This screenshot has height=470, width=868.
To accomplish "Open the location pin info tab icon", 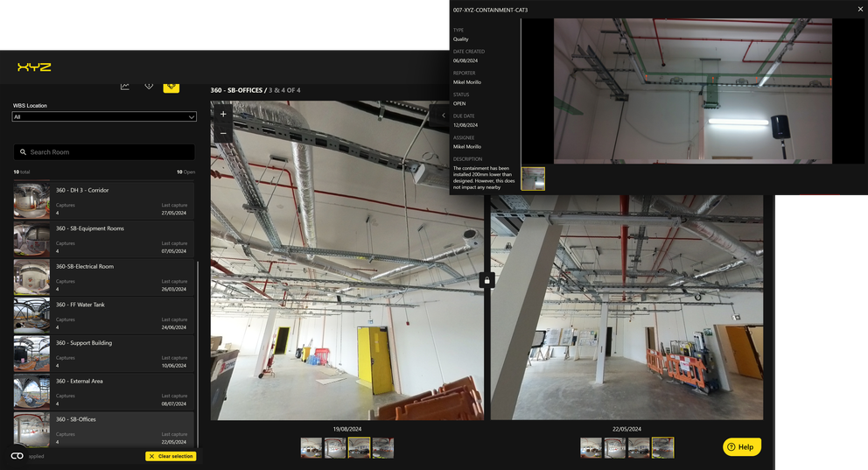I will tap(149, 87).
